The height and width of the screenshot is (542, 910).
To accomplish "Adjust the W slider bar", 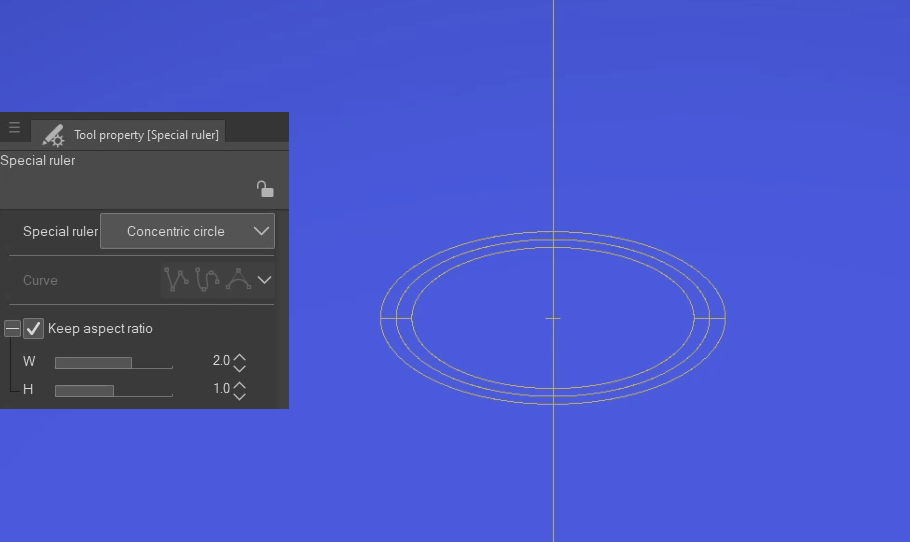I will 114,363.
